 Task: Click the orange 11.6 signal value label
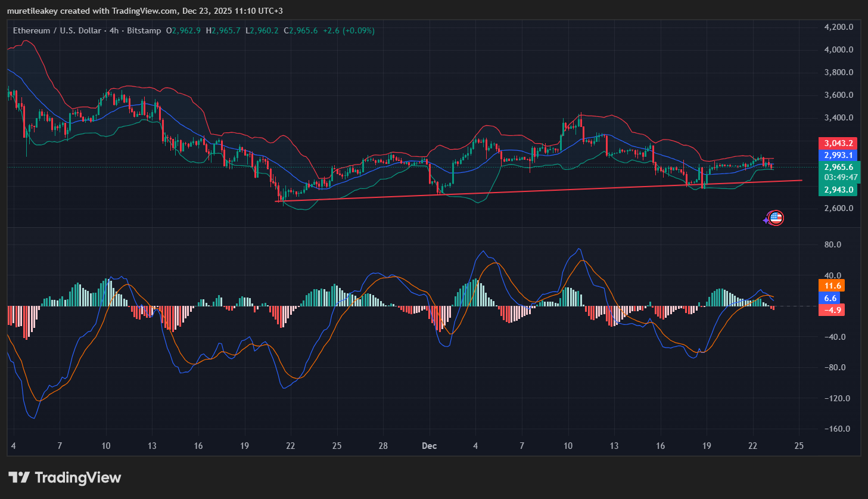point(831,286)
